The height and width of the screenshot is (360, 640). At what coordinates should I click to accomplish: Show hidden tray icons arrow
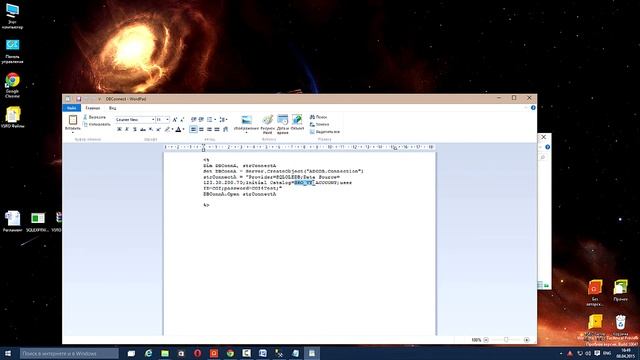[x=561, y=353]
